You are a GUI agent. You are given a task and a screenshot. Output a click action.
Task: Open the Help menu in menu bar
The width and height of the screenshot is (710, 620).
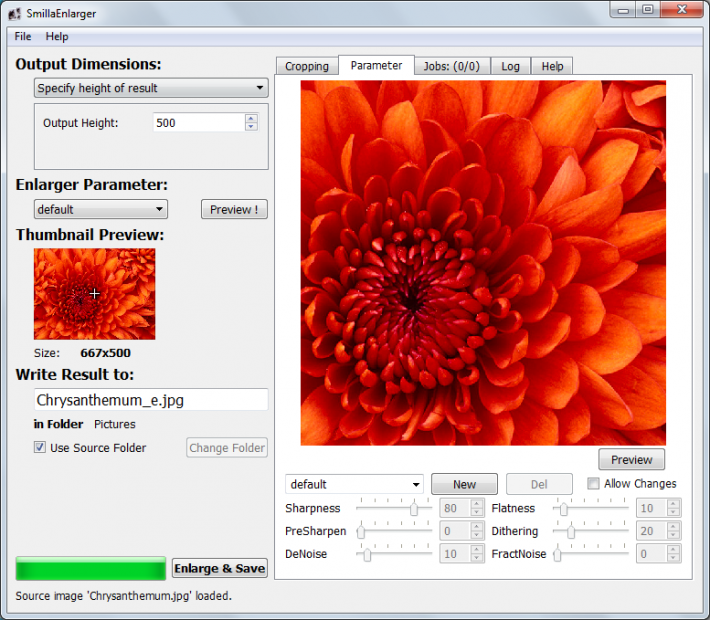57,36
